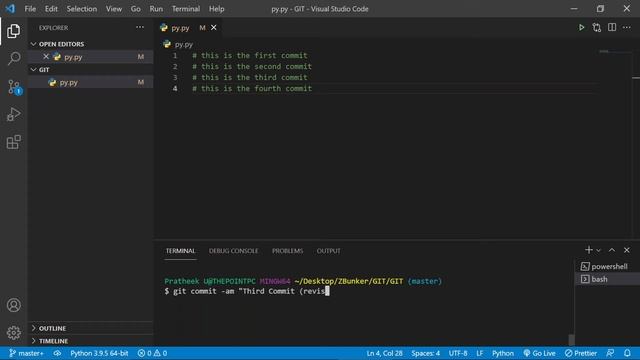Screen dimensions: 640x360
Task: Select Python 3.9.5 64-bit interpreter
Action: [99, 353]
